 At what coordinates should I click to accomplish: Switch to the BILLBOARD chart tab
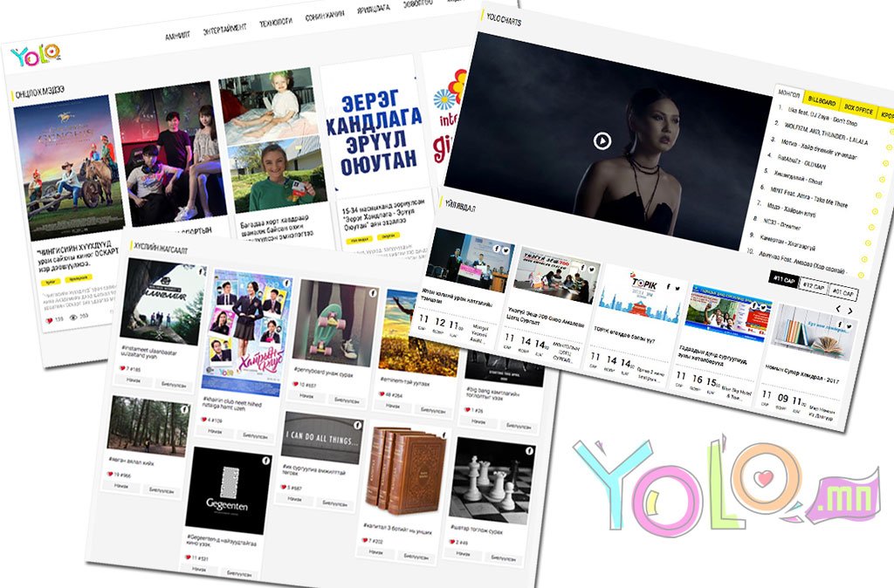[823, 101]
